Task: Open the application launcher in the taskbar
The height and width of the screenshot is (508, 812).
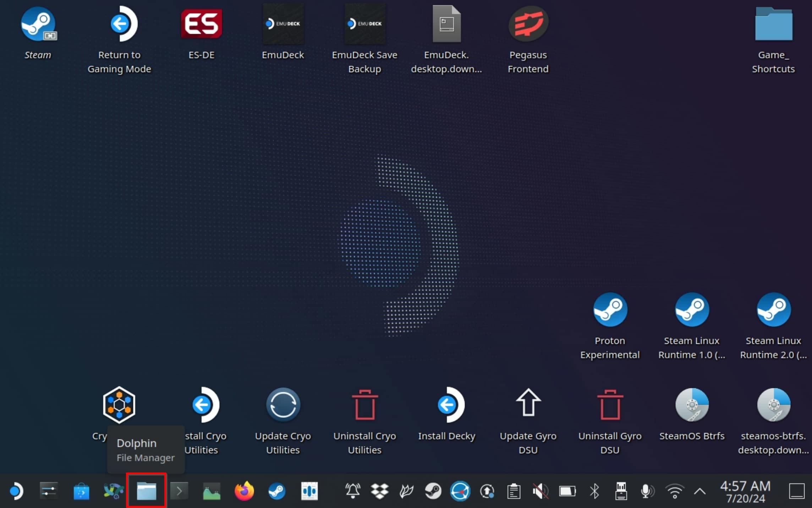Action: point(16,491)
